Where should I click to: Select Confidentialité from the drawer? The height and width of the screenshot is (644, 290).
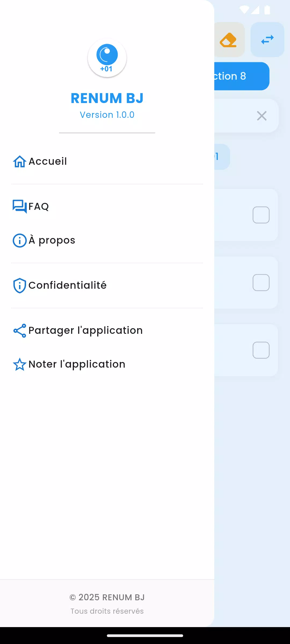click(x=107, y=286)
